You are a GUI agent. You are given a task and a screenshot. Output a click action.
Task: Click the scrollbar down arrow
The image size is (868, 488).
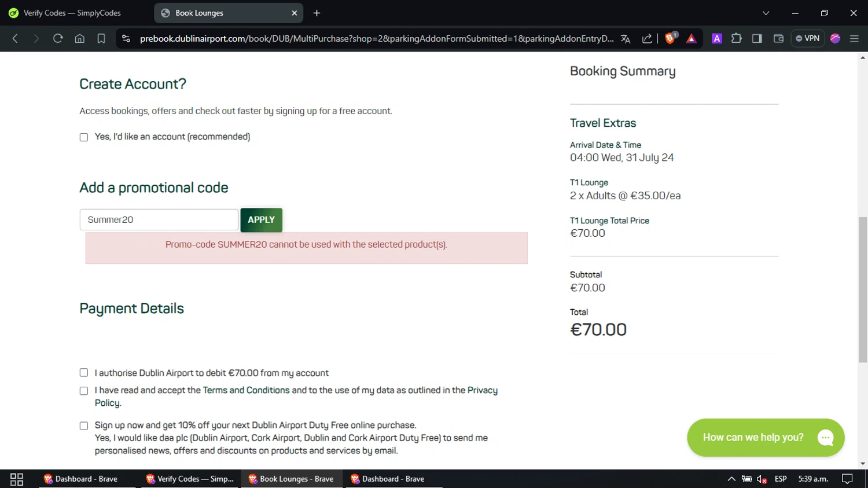click(x=863, y=464)
